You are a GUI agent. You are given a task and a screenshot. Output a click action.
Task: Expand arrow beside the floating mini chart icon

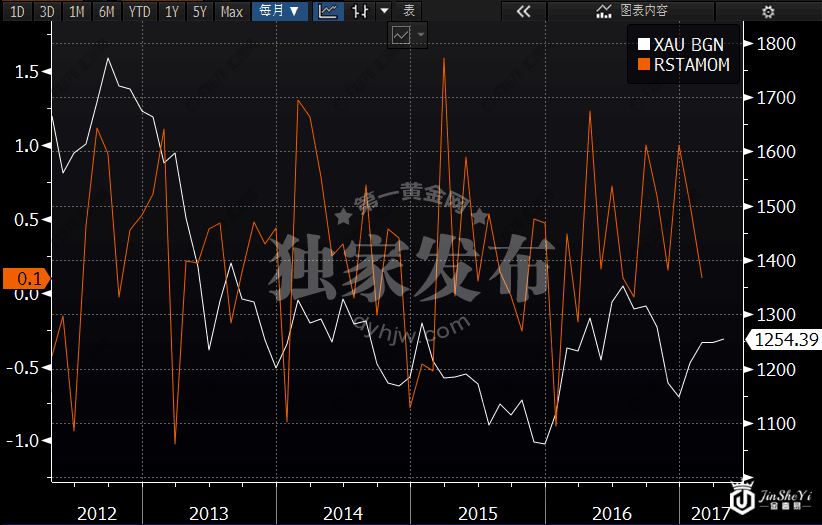[421, 35]
